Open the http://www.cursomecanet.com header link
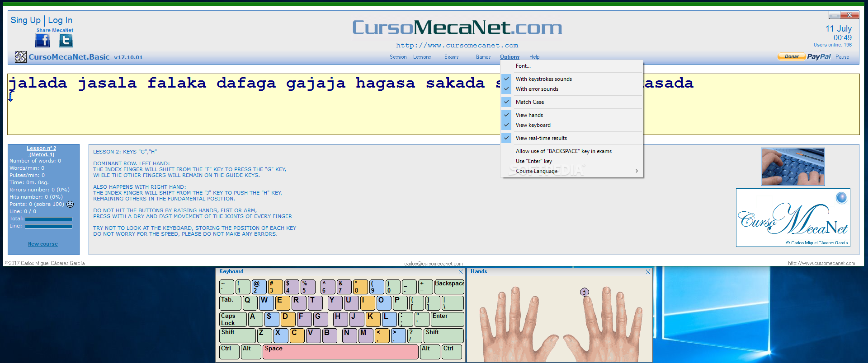The image size is (868, 363). pyautogui.click(x=457, y=46)
